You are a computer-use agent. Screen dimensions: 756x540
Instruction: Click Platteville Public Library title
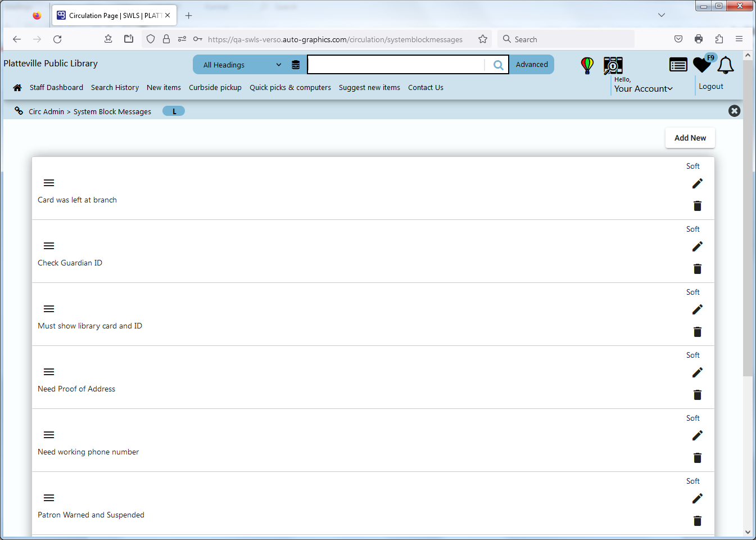pos(51,64)
